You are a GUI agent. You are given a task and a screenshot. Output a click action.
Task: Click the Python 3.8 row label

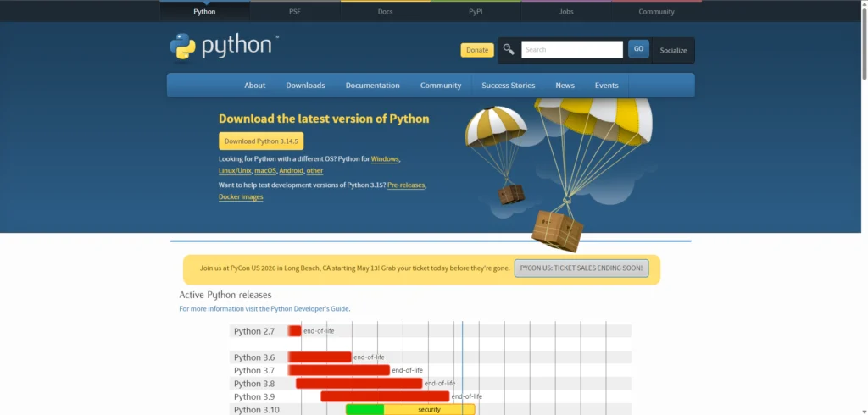click(x=254, y=384)
